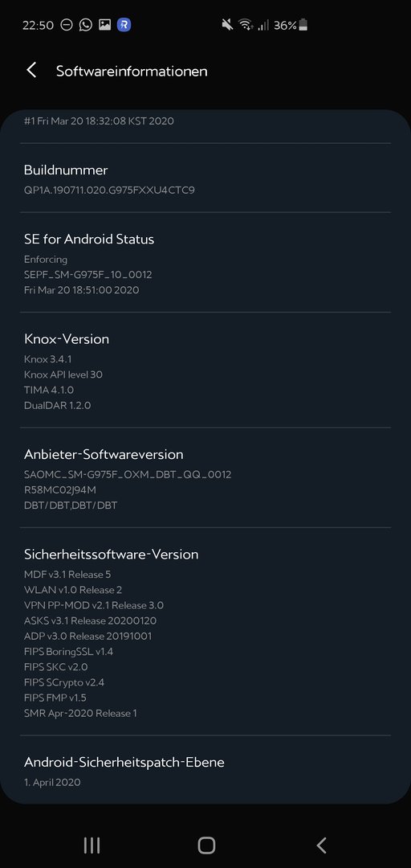Tap the Do Not Disturb status icon
Image resolution: width=411 pixels, height=868 pixels.
(x=67, y=25)
